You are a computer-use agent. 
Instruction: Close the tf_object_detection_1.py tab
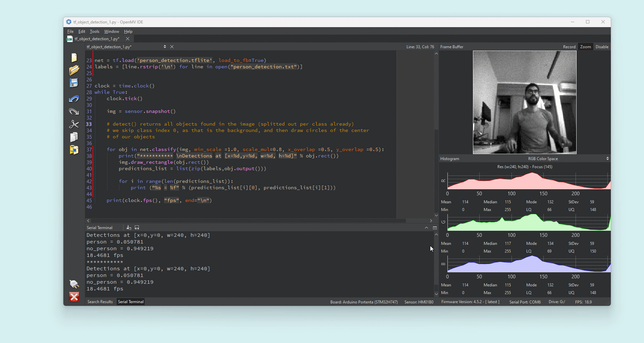pos(127,39)
